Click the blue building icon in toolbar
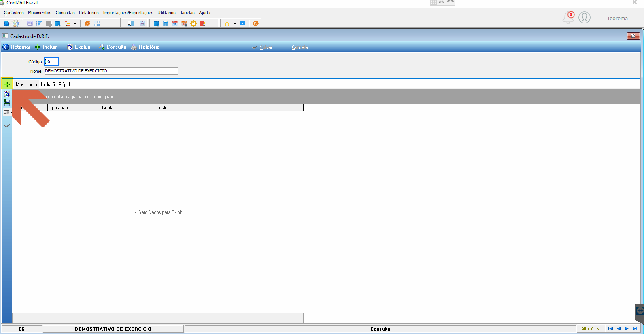The width and height of the screenshot is (644, 334). point(6,23)
